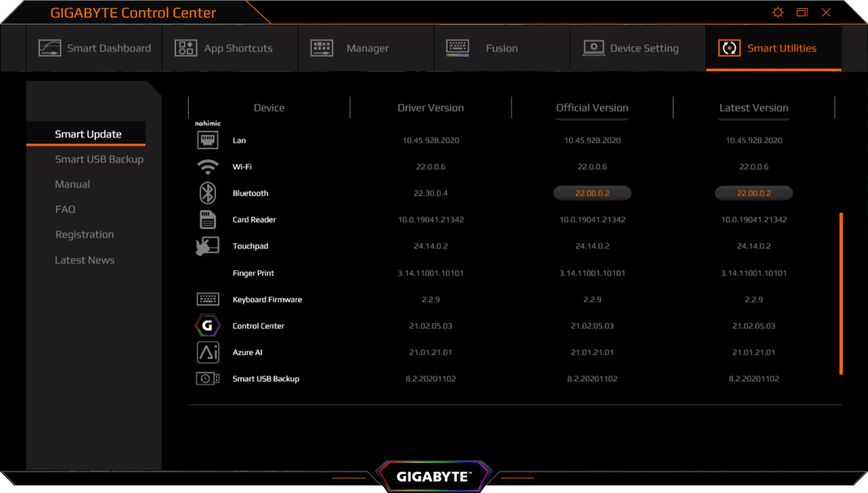Open the Fusion tab

click(502, 48)
